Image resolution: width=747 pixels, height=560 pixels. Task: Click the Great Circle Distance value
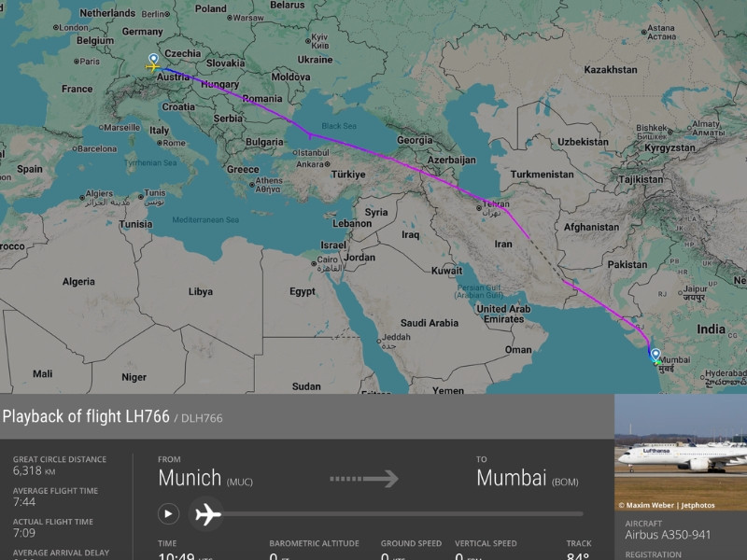click(x=33, y=472)
